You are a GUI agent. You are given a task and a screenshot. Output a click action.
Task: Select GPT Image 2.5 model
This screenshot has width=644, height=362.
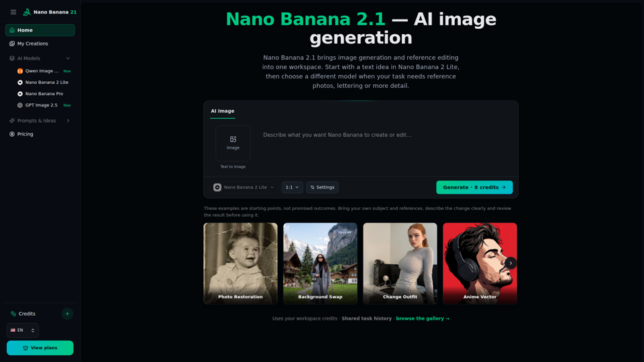(43, 105)
